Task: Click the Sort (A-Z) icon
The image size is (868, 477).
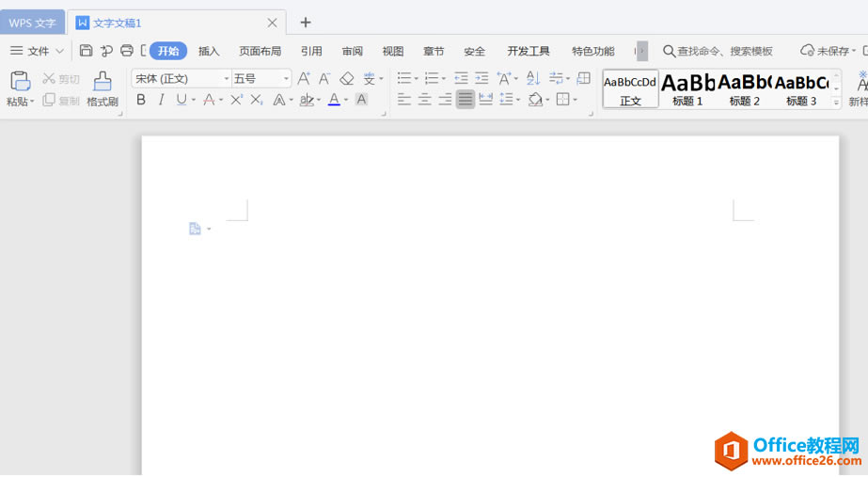Action: [x=532, y=78]
